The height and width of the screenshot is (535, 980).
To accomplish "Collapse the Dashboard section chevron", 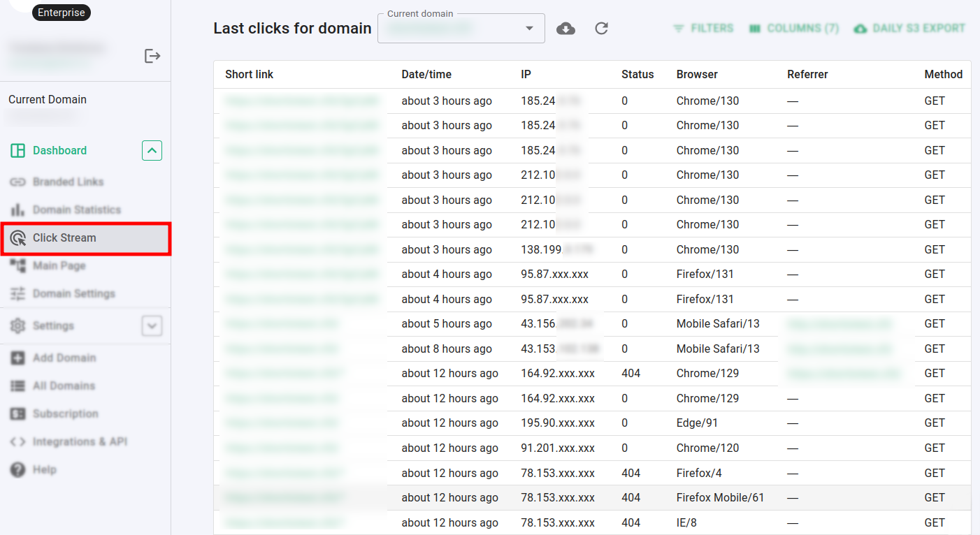I will coord(152,150).
